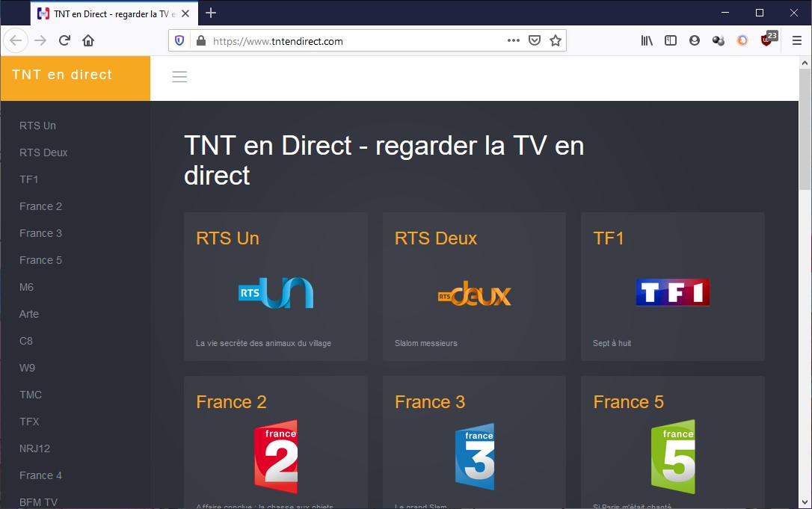Open TMC channel from sidebar
Viewport: 812px width, 509px height.
30,395
